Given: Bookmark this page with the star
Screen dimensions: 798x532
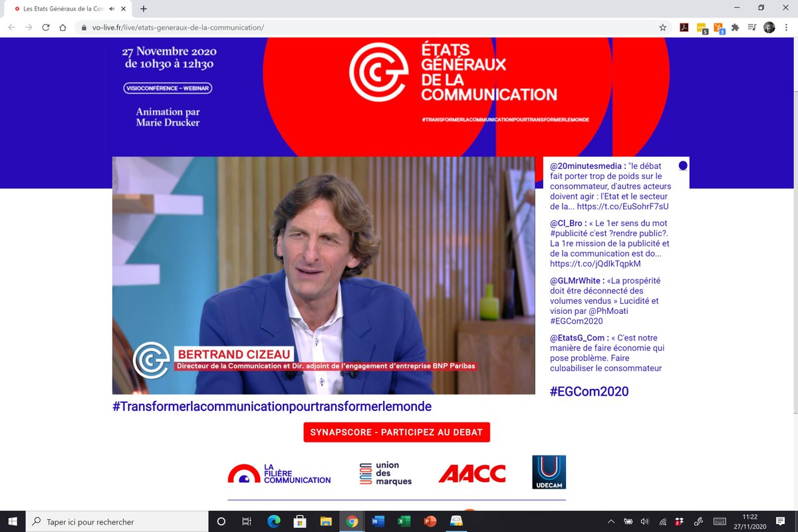Looking at the screenshot, I should 662,27.
